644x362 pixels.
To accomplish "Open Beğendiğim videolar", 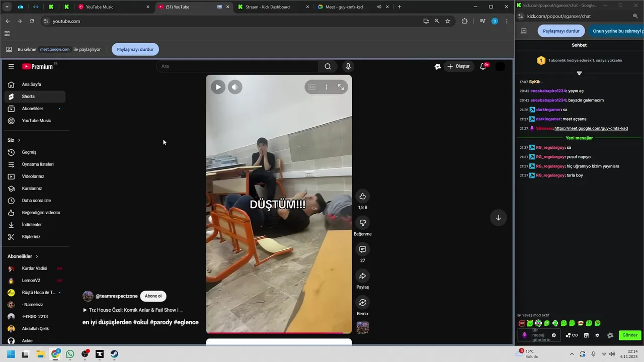I will tap(34, 213).
